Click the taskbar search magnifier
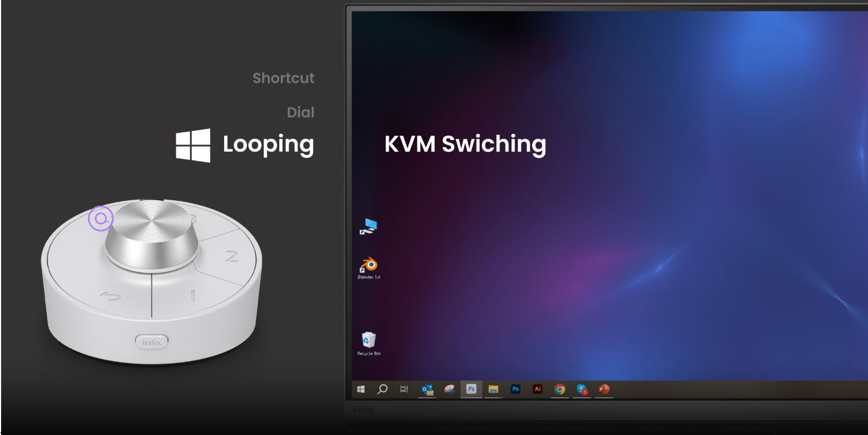Viewport: 868px width, 435px height. pos(382,389)
